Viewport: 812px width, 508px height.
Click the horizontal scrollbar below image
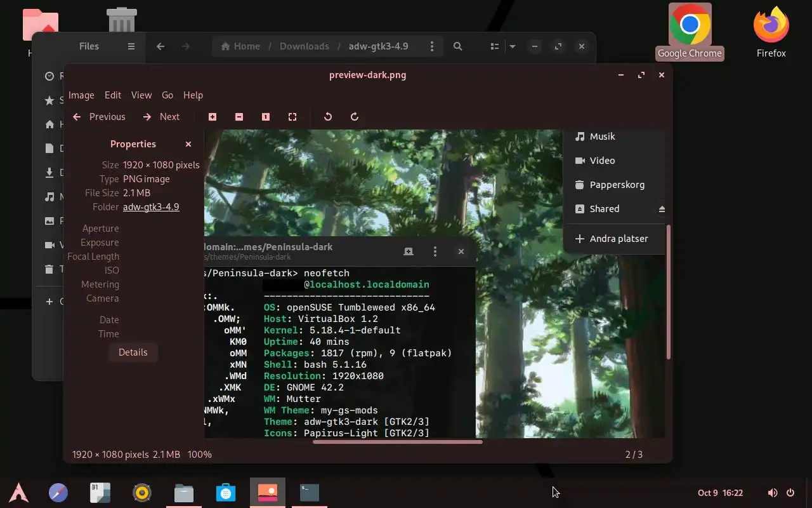point(398,441)
